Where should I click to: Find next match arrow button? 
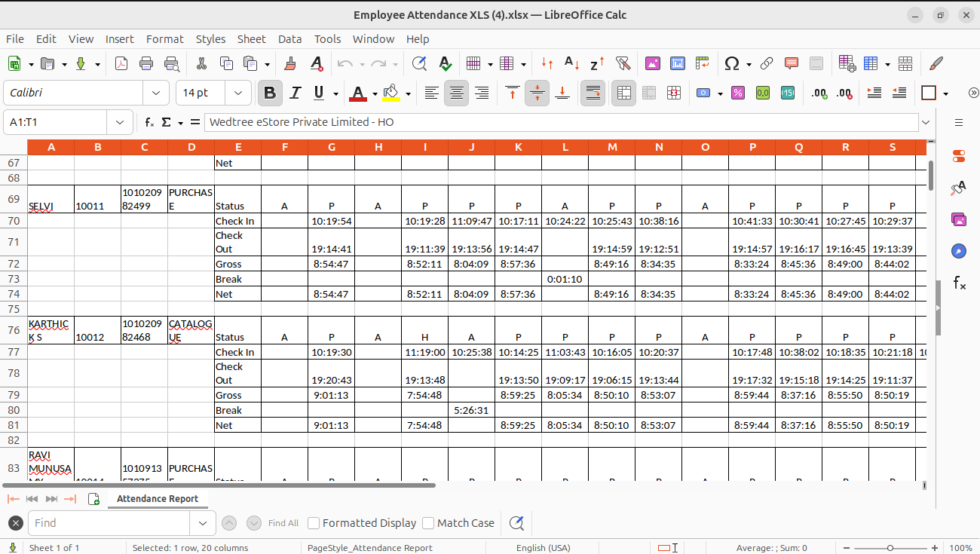pos(254,523)
